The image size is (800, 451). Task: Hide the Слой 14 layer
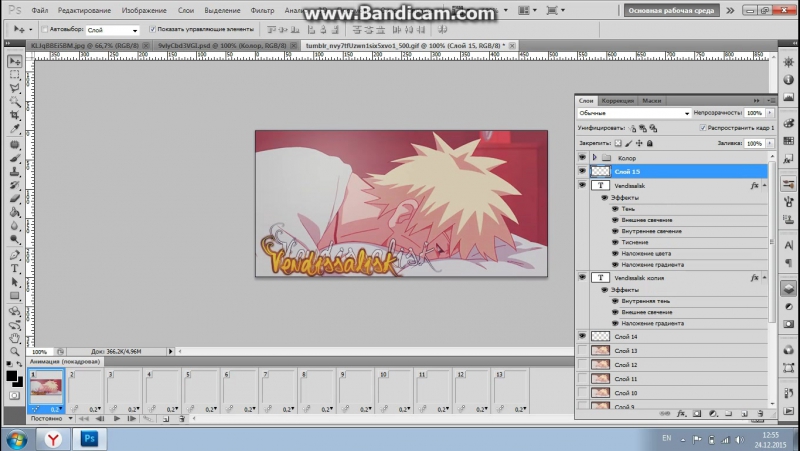582,336
